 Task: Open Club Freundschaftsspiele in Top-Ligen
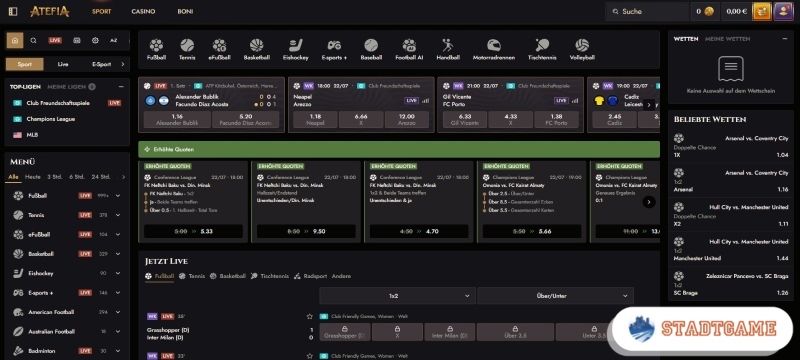[58, 103]
